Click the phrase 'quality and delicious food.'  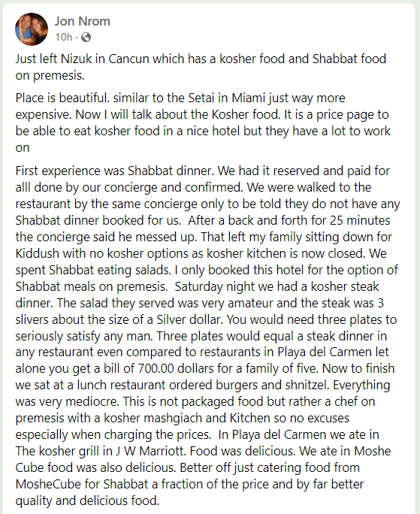(87, 501)
